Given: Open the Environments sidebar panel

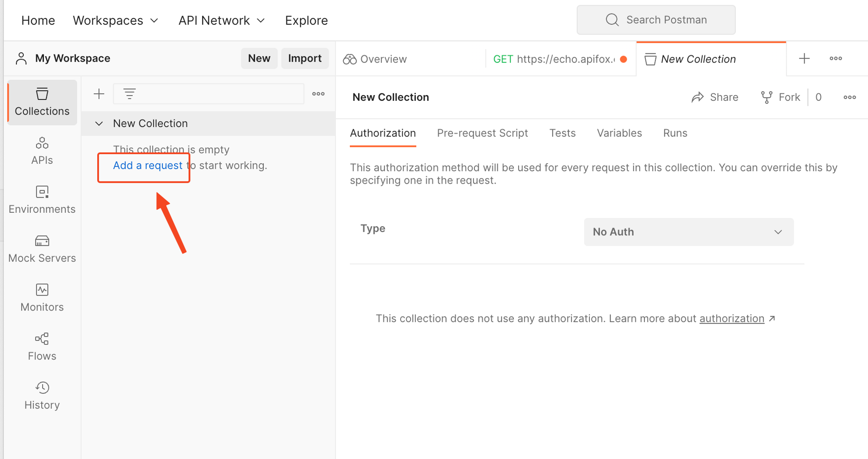Looking at the screenshot, I should point(42,200).
